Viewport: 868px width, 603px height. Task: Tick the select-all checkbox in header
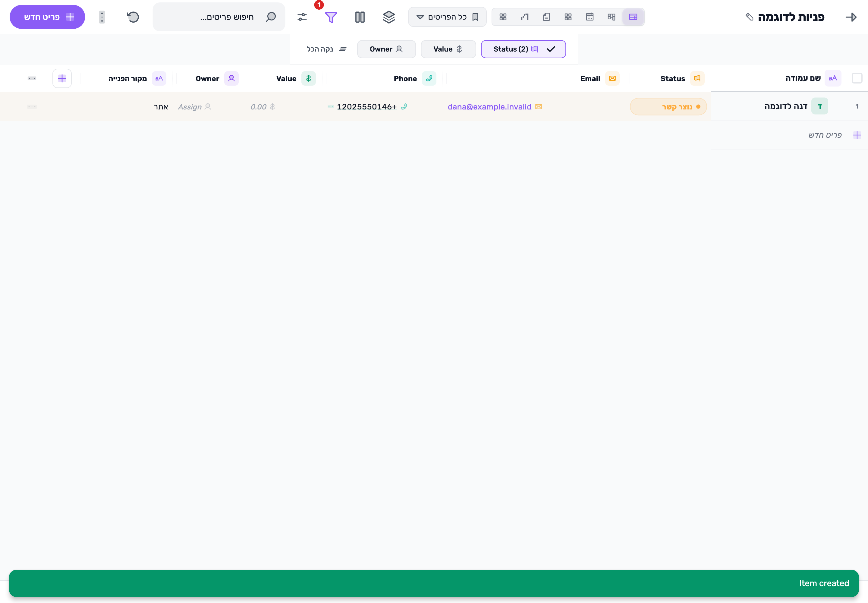coord(857,78)
